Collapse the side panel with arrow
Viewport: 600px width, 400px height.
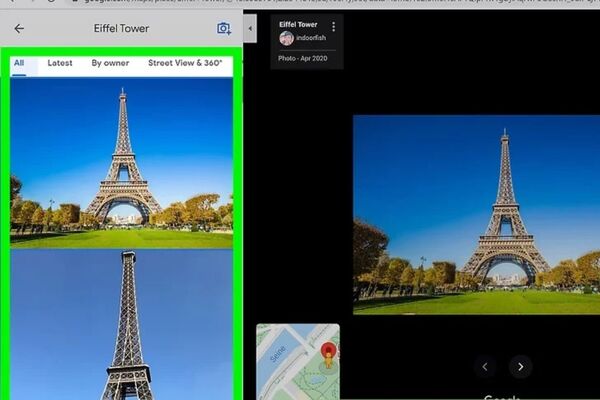[x=249, y=29]
